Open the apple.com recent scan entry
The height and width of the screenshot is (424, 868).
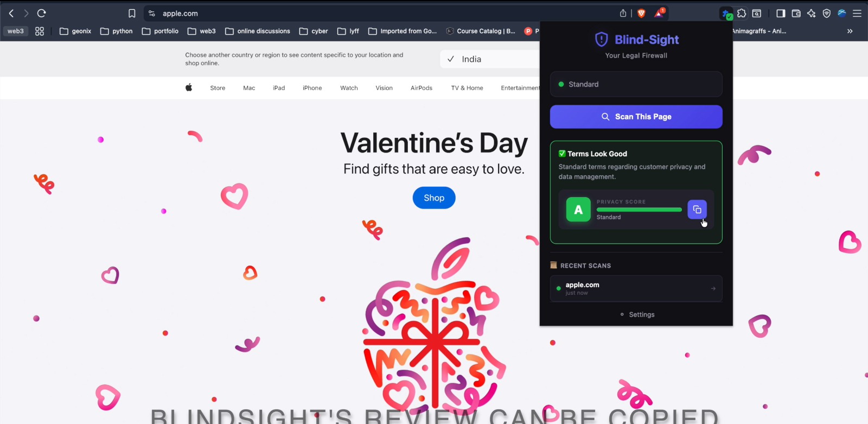coord(636,288)
